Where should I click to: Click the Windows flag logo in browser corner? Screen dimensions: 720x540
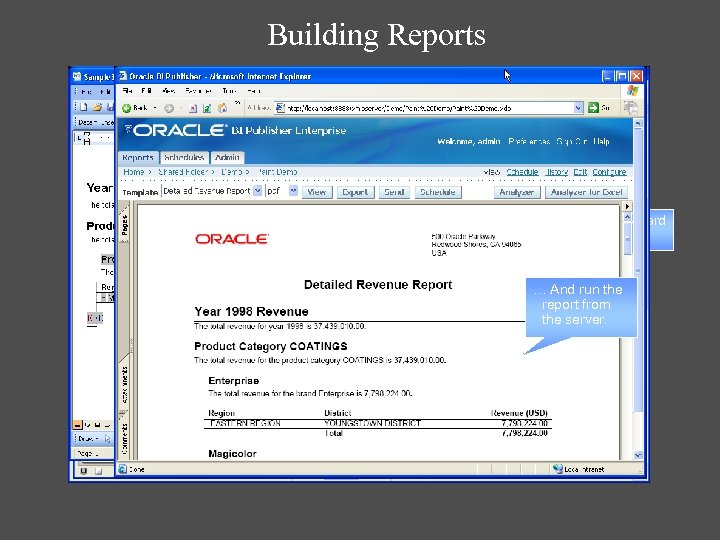pyautogui.click(x=632, y=90)
